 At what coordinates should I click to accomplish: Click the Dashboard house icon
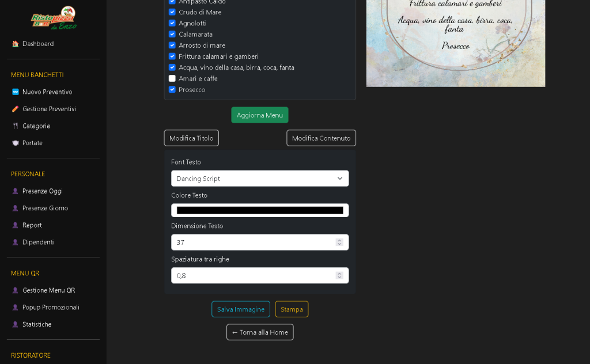coord(16,44)
